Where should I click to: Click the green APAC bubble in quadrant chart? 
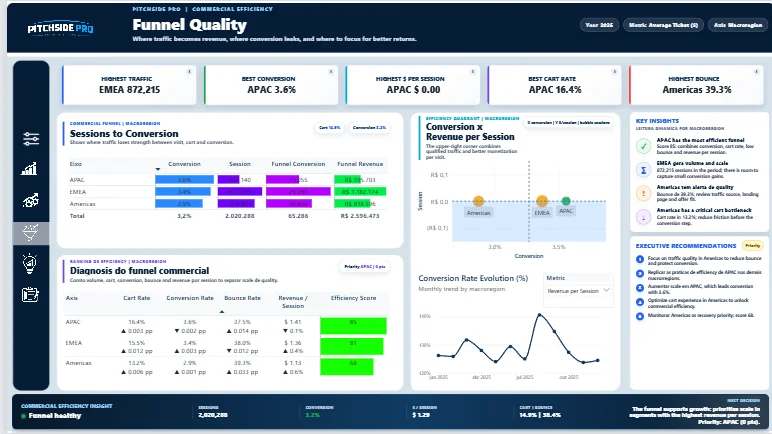click(x=566, y=200)
